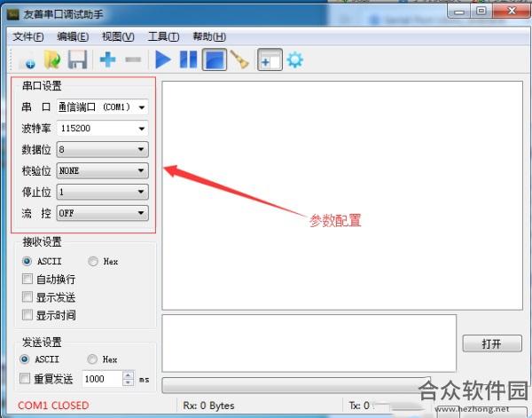Open the 工具(T) menu
The width and height of the screenshot is (532, 418).
163,36
